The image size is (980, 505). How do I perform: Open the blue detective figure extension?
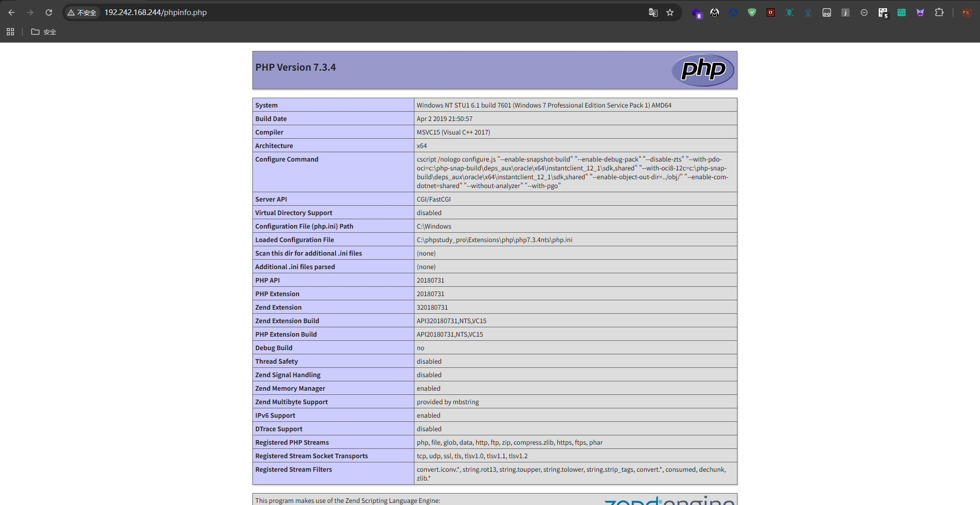[808, 12]
